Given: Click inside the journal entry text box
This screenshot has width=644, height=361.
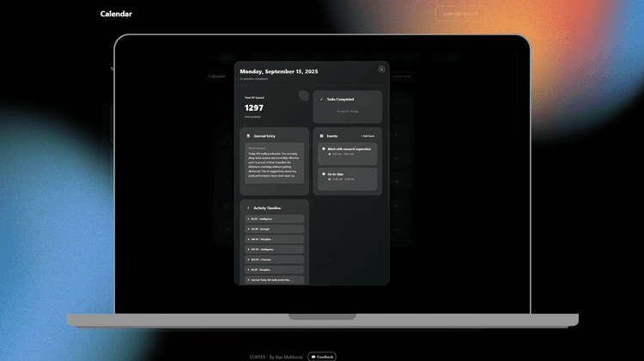Looking at the screenshot, I should pos(274,163).
